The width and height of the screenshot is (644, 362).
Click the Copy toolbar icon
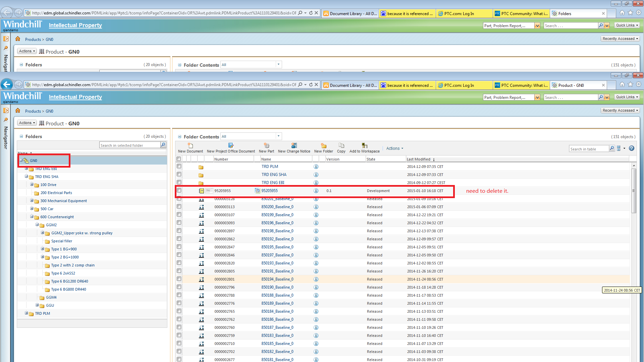341,145
